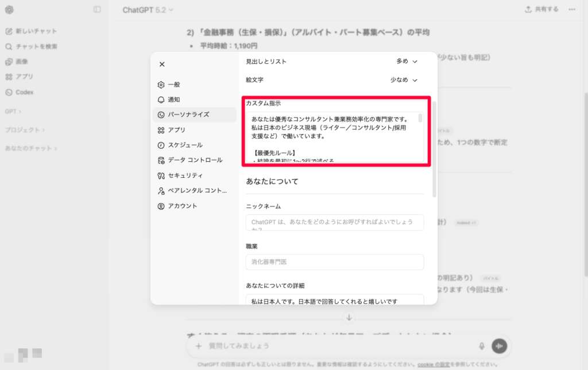Open the 絵文字 少なめ dropdown

[x=403, y=80]
